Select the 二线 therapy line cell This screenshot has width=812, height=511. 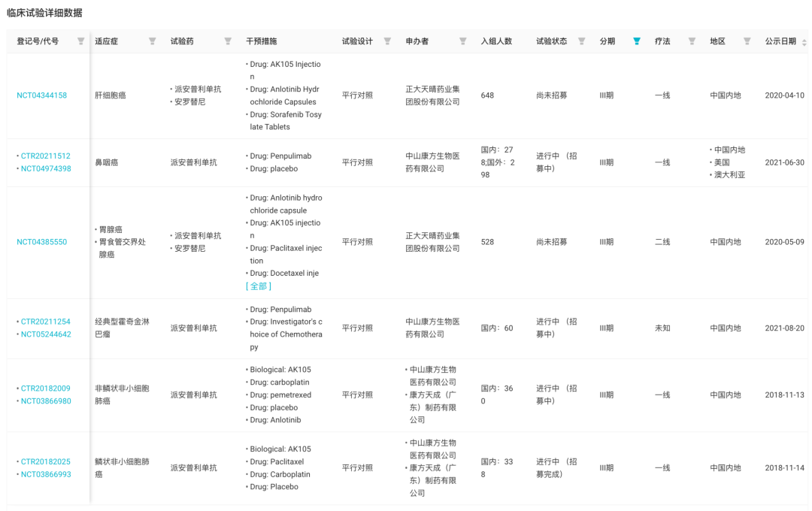click(662, 242)
